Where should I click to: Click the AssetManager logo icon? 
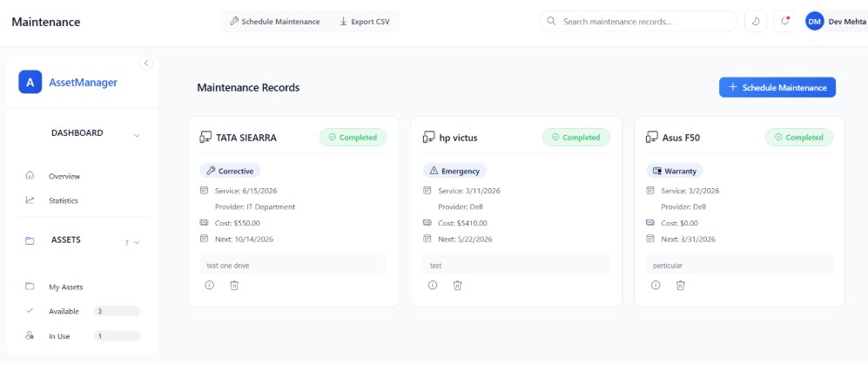(x=30, y=83)
